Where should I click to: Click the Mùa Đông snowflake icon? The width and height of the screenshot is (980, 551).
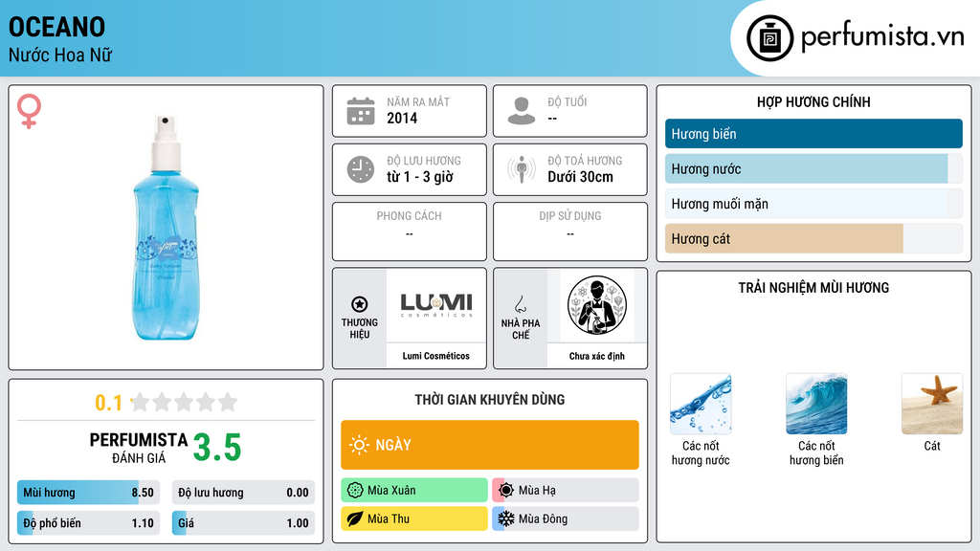506,518
